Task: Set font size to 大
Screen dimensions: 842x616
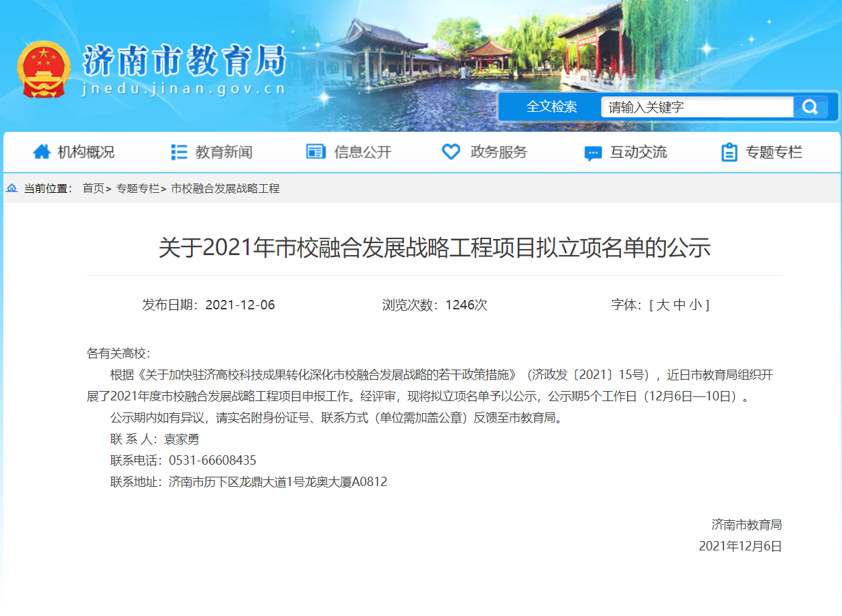Action: (x=662, y=305)
